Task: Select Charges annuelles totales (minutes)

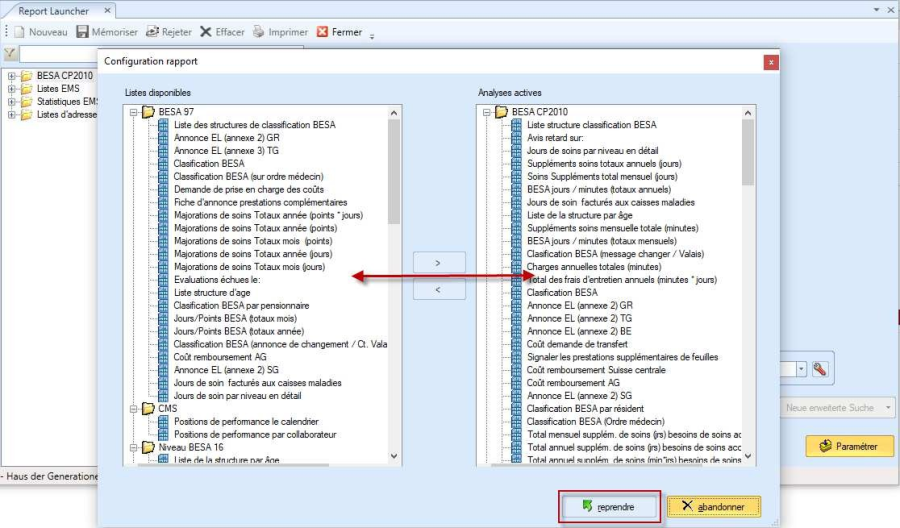Action: click(x=593, y=267)
